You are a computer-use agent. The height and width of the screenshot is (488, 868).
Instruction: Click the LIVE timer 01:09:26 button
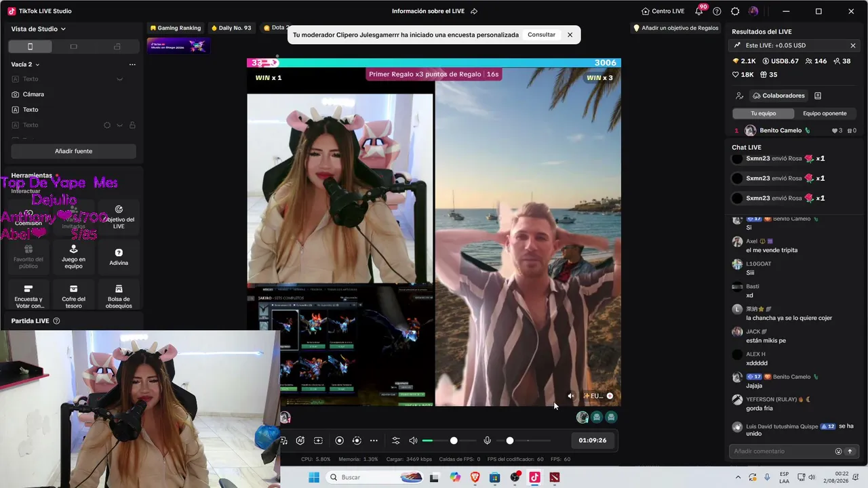point(593,441)
